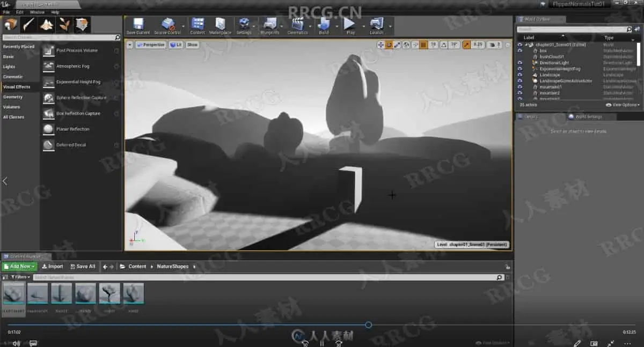The height and width of the screenshot is (347, 644).
Task: Click the Cinematics clapperboard icon
Action: (297, 24)
